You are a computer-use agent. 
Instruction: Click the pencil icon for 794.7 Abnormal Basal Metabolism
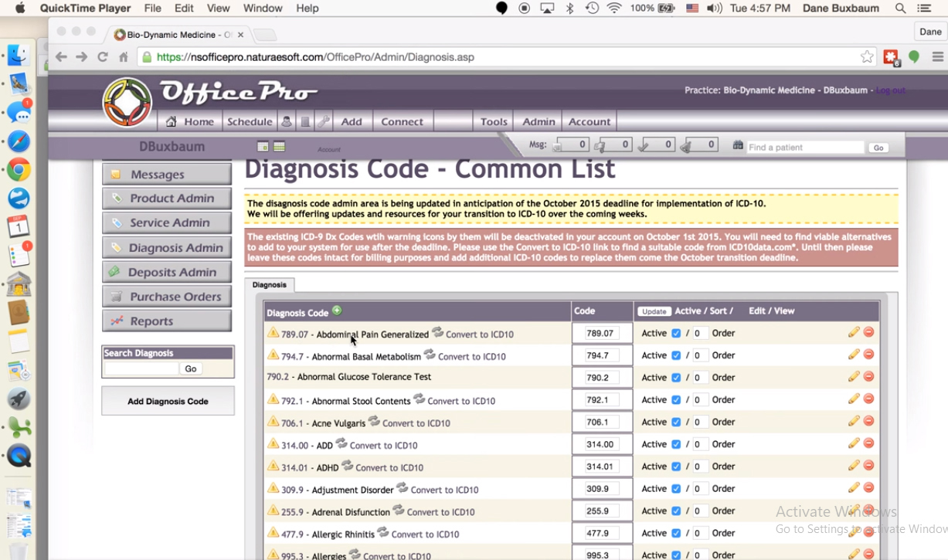click(x=854, y=355)
